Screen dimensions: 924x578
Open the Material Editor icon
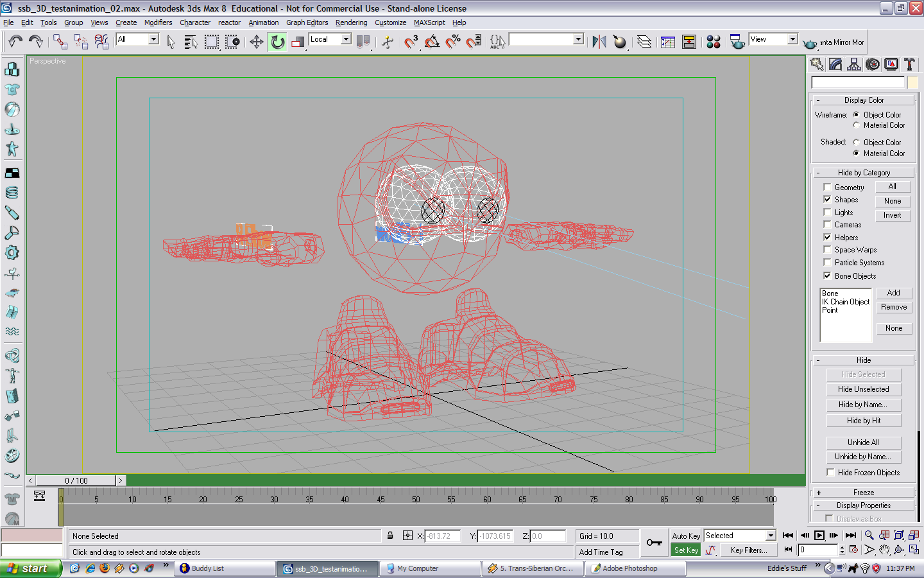click(x=714, y=42)
